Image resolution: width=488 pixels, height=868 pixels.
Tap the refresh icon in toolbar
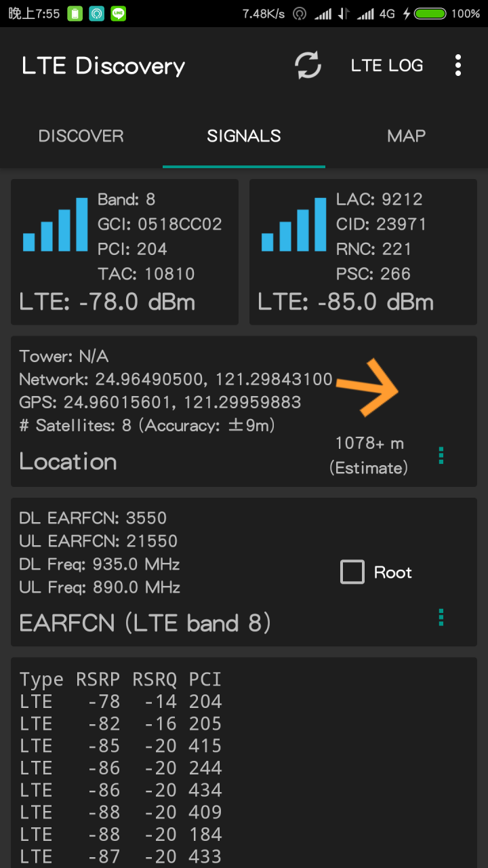click(x=308, y=66)
